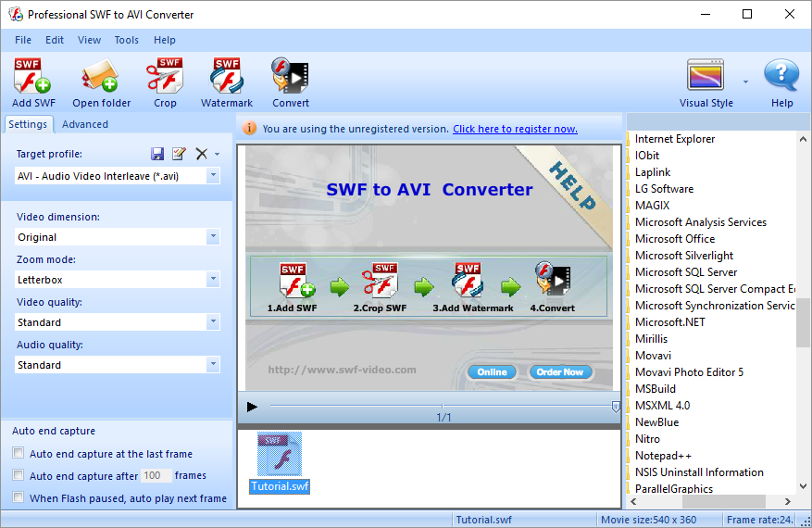Select Microsoft Office in the list
This screenshot has height=528, width=812.
point(675,239)
